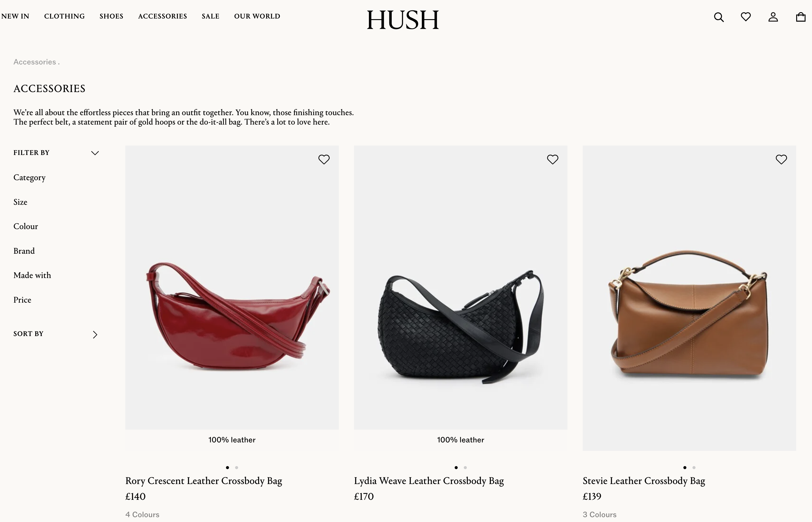This screenshot has width=812, height=522.
Task: Open the Clothing menu
Action: 64,16
